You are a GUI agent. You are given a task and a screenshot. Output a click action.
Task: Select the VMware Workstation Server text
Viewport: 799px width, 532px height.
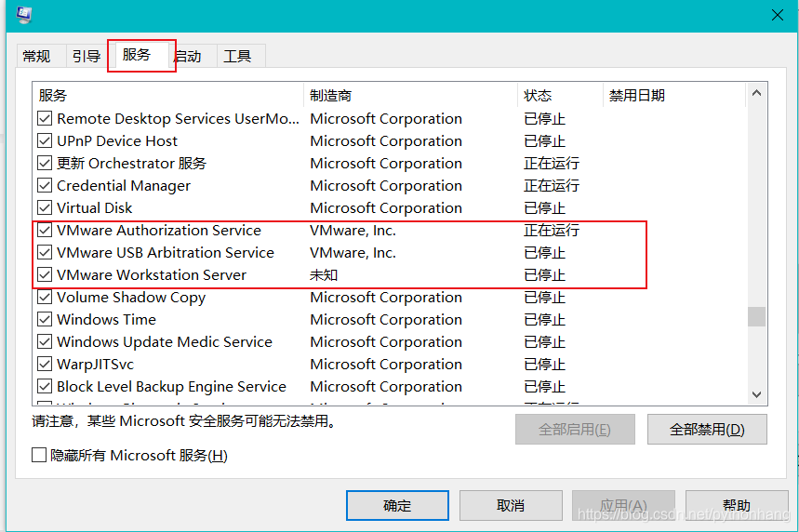coord(152,275)
